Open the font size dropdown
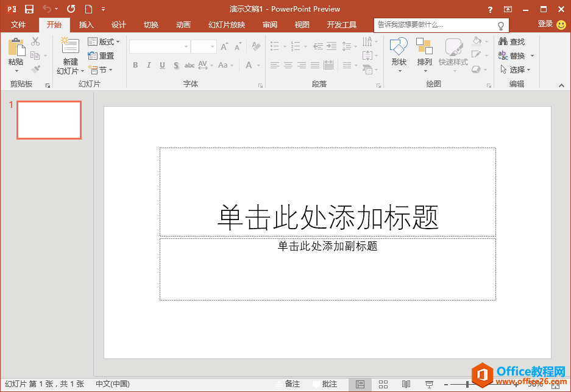The width and height of the screenshot is (571, 392). pyautogui.click(x=212, y=46)
